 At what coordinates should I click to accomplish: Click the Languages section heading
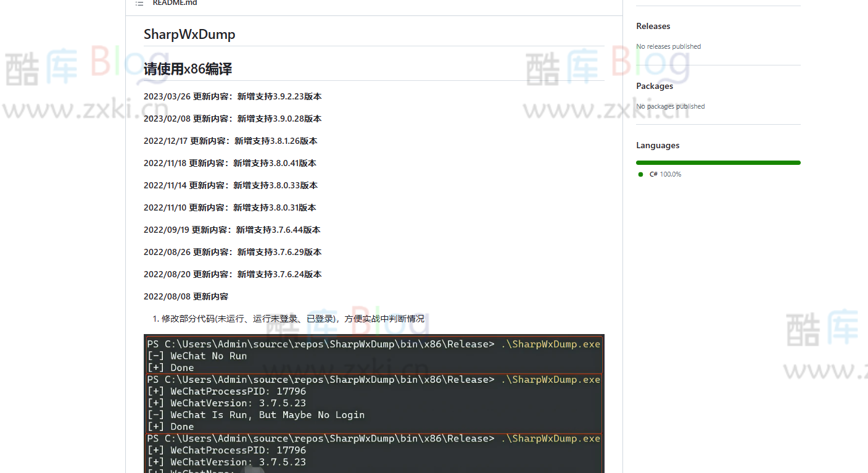tap(657, 145)
